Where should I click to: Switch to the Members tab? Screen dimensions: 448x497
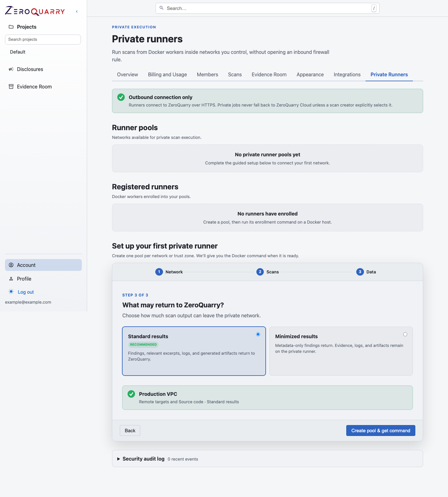(x=208, y=75)
